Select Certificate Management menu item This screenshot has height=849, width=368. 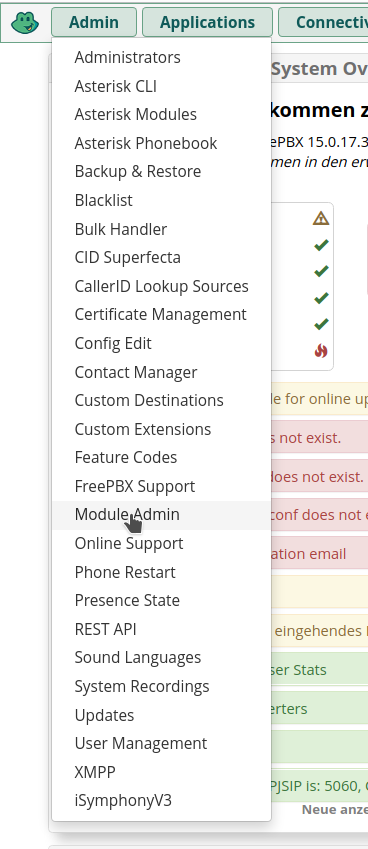[161, 315]
